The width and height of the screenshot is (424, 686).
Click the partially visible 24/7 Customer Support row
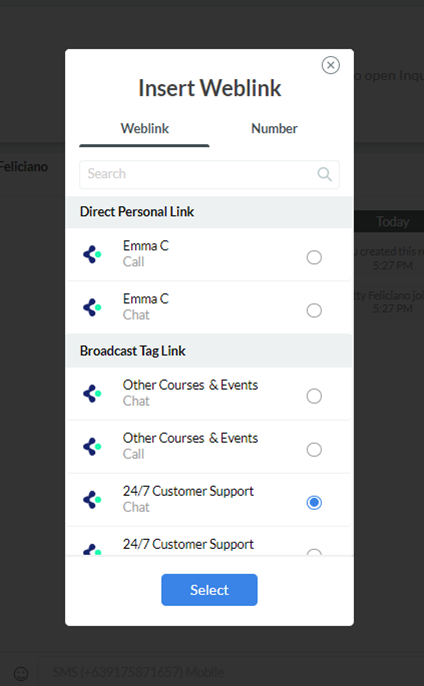(x=209, y=542)
